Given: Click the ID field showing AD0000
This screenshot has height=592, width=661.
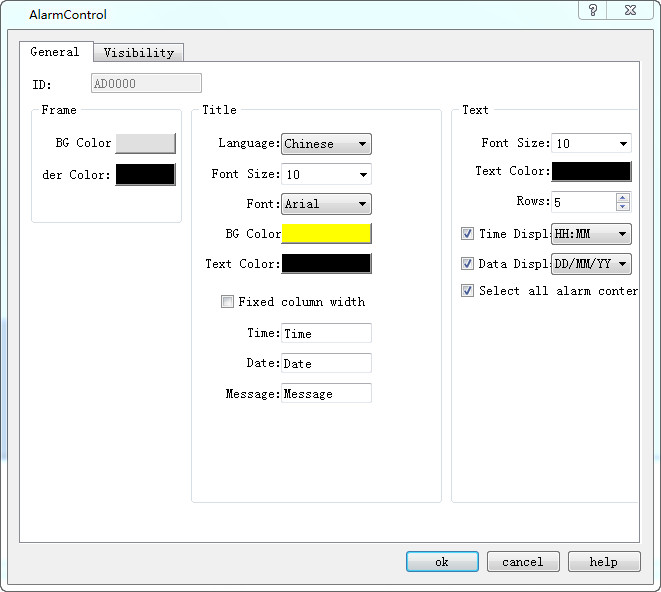Looking at the screenshot, I should coord(146,83).
